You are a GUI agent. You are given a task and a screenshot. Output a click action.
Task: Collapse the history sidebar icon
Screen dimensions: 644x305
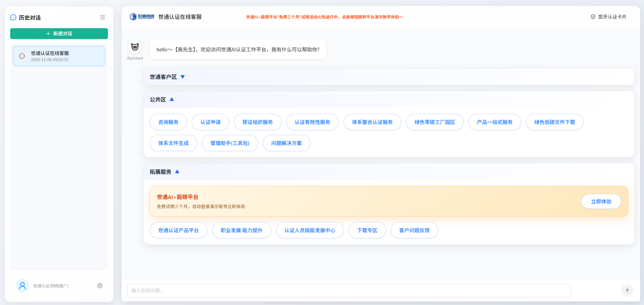point(102,17)
